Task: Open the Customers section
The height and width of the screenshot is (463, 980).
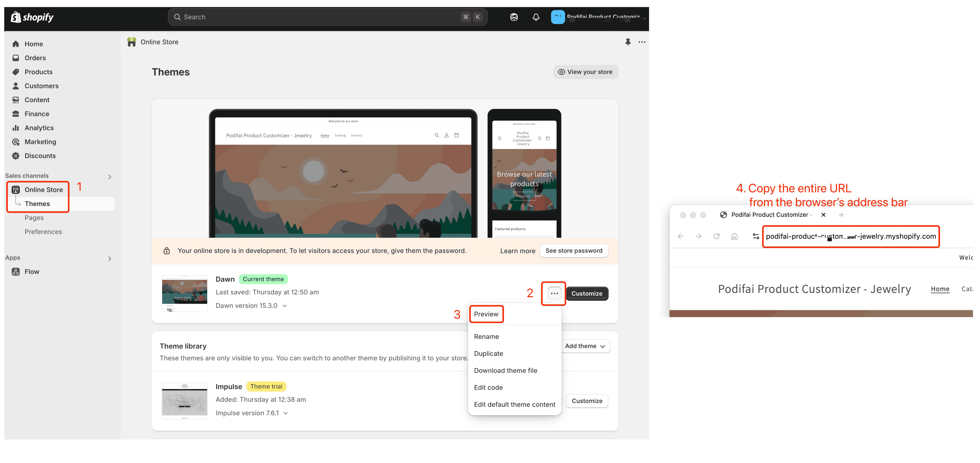Action: tap(41, 86)
